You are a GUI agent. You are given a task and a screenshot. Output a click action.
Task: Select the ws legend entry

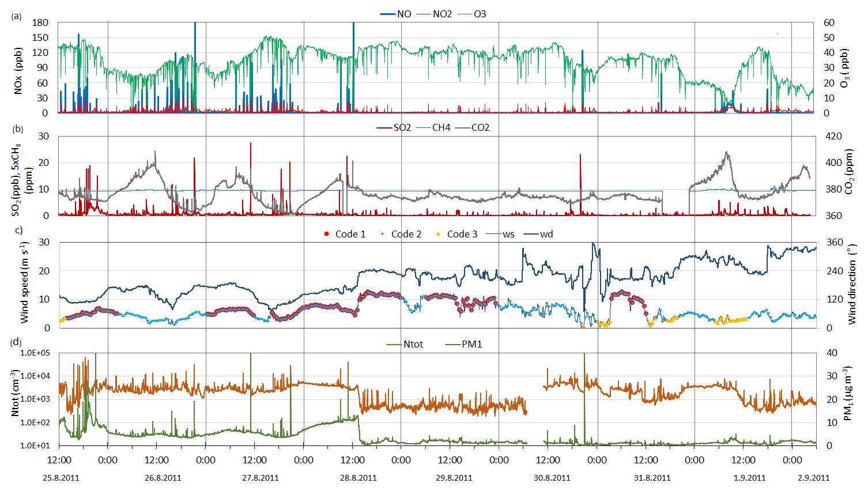508,234
